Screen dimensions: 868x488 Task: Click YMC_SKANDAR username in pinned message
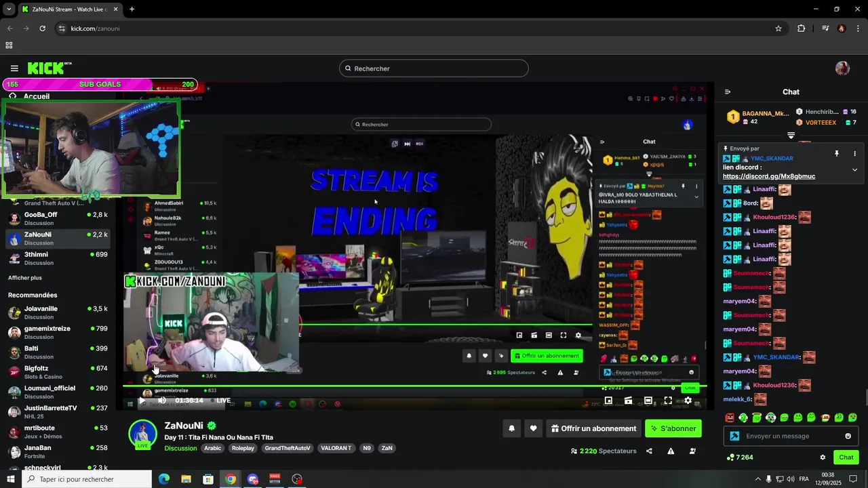(x=772, y=159)
